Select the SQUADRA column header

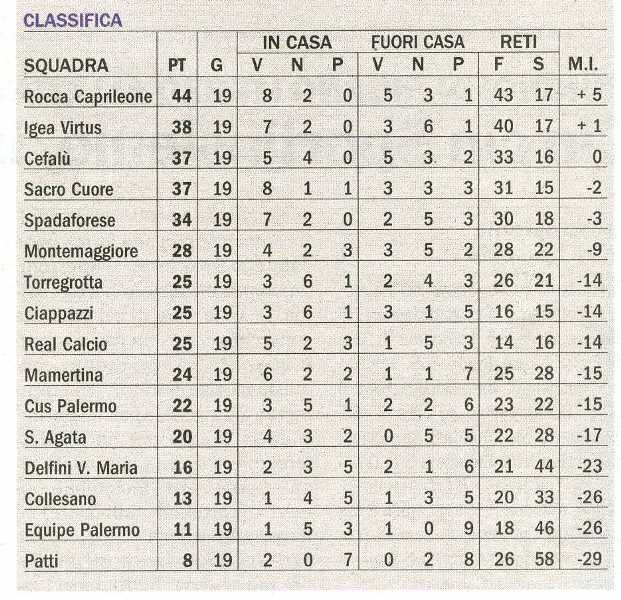(66, 66)
